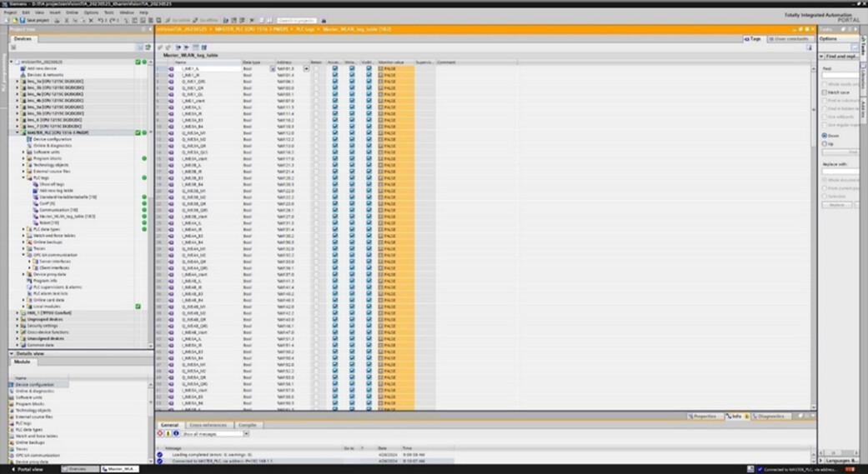Click the Replace with input field
The width and height of the screenshot is (868, 474).
840,172
